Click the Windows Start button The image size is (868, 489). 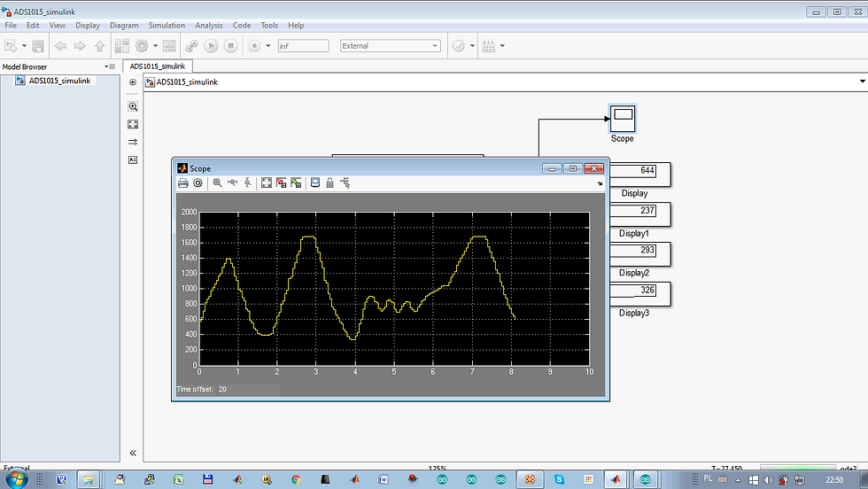coord(16,478)
